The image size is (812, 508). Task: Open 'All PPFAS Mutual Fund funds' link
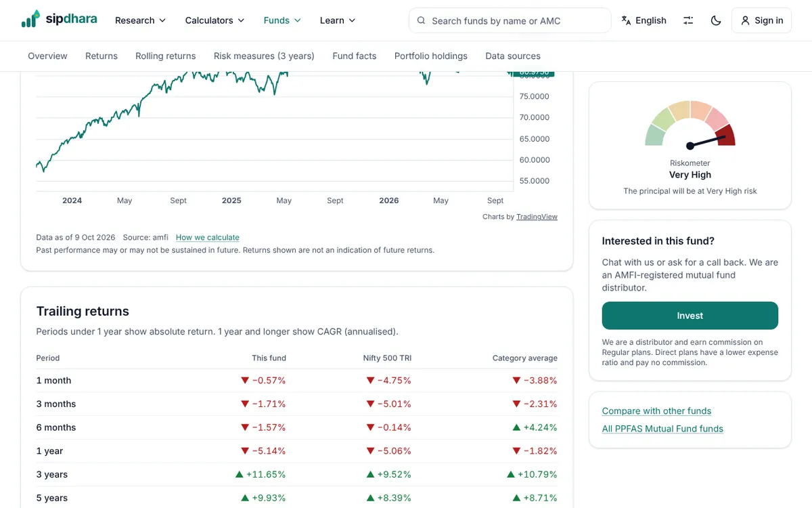(662, 429)
